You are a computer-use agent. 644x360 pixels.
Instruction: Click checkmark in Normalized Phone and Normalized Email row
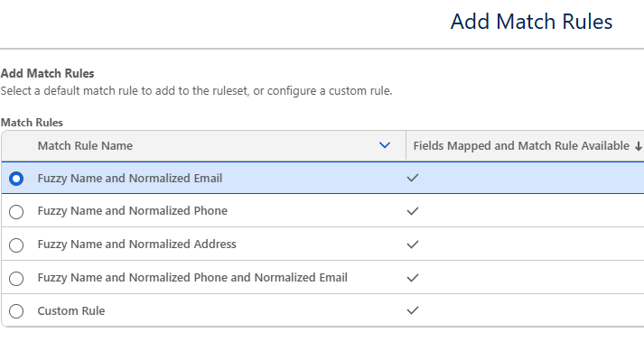(413, 278)
